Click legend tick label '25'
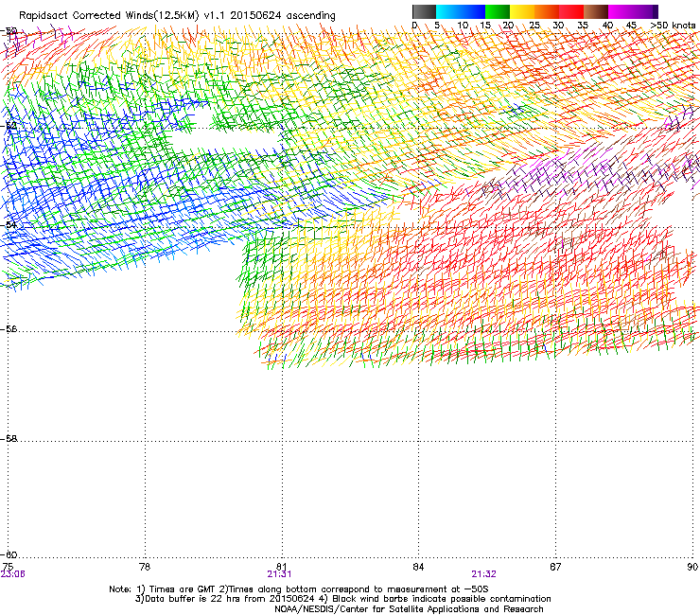This screenshot has height=615, width=700. (x=534, y=26)
